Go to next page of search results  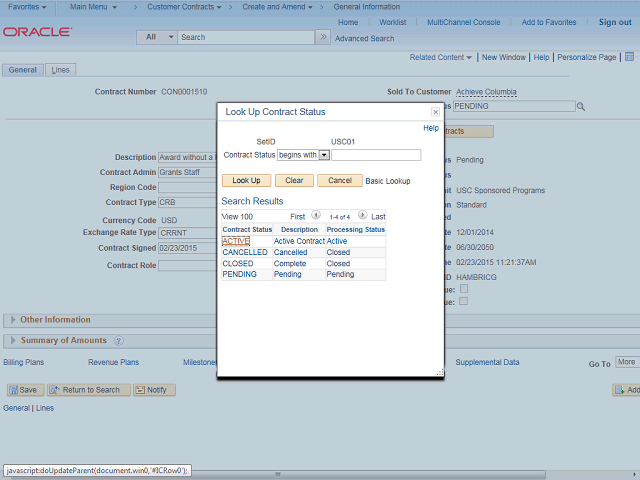point(362,215)
